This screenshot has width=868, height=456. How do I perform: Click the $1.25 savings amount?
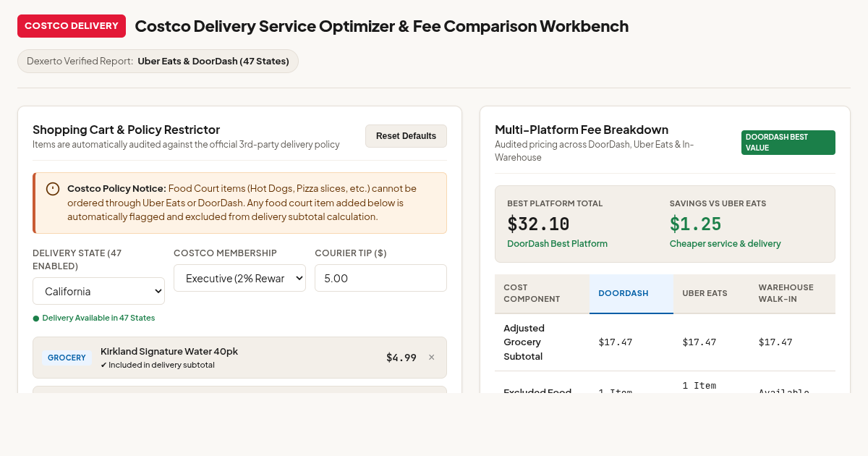tap(696, 224)
